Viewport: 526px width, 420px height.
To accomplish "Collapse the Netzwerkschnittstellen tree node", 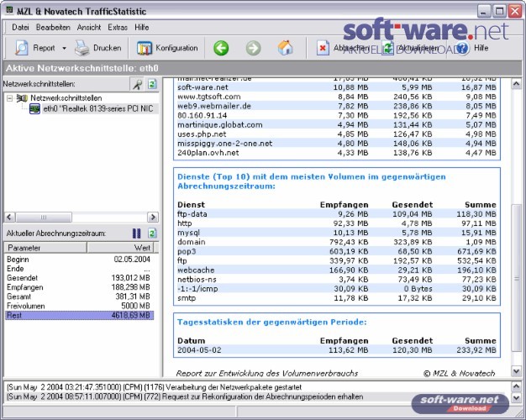I will (x=10, y=98).
